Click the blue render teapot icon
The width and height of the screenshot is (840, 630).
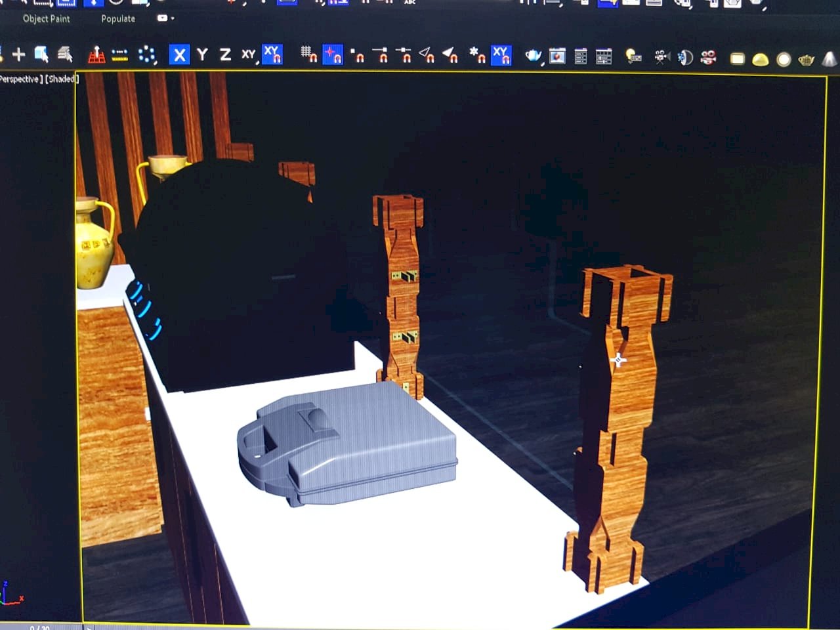[x=533, y=56]
